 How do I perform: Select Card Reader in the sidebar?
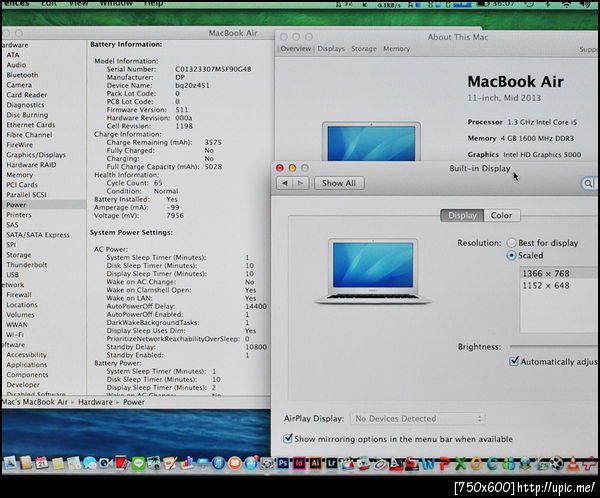click(26, 95)
